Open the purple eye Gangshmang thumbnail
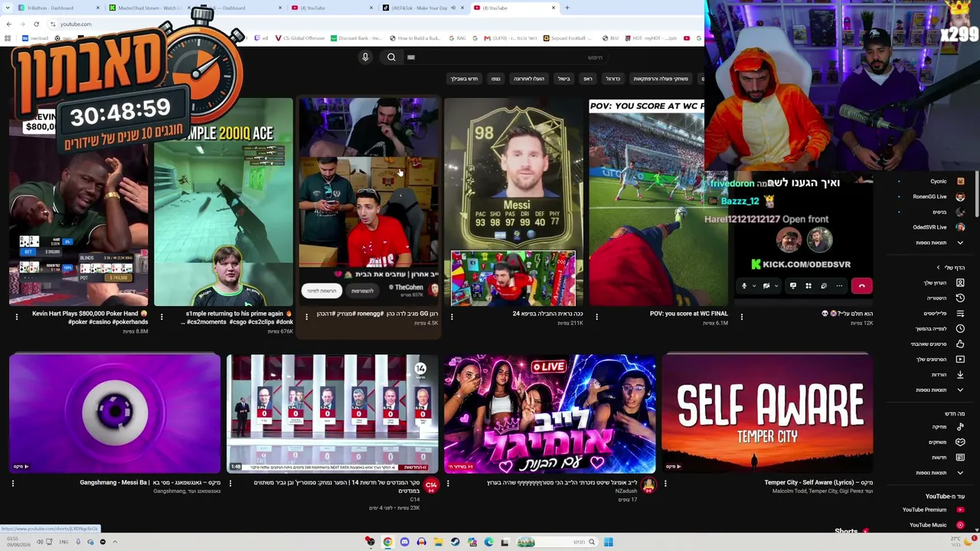This screenshot has width=980, height=551. 115,413
